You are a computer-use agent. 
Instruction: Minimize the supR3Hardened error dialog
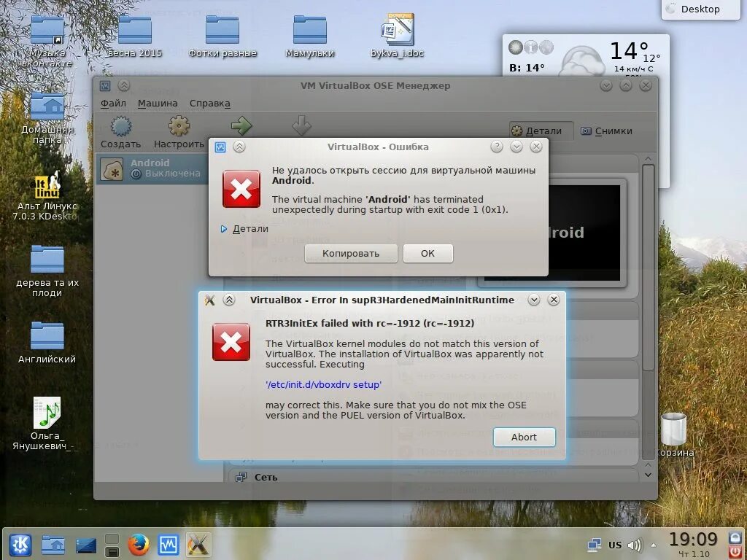(533, 300)
